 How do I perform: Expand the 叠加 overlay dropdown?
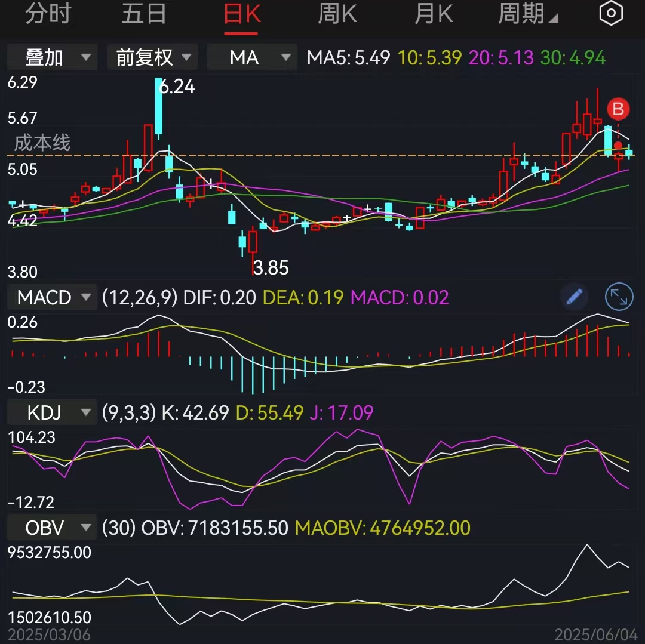pos(51,57)
